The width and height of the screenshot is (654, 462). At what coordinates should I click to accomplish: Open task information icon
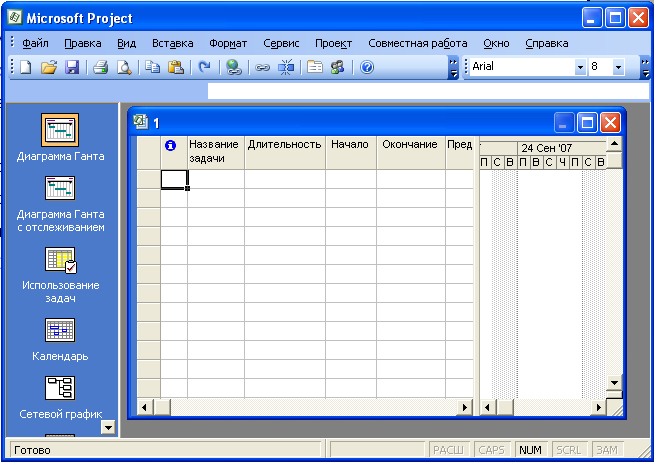(314, 67)
